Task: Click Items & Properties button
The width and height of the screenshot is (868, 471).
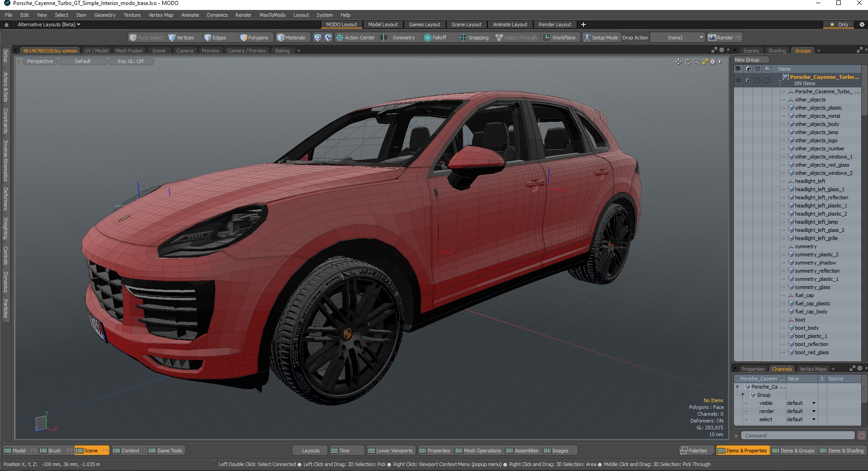Action: pyautogui.click(x=743, y=451)
